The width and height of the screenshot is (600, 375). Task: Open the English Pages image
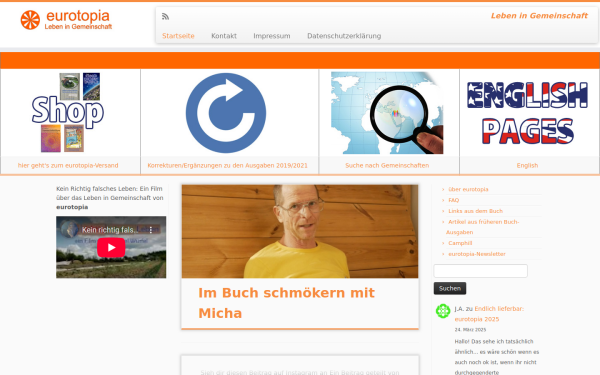(527, 113)
